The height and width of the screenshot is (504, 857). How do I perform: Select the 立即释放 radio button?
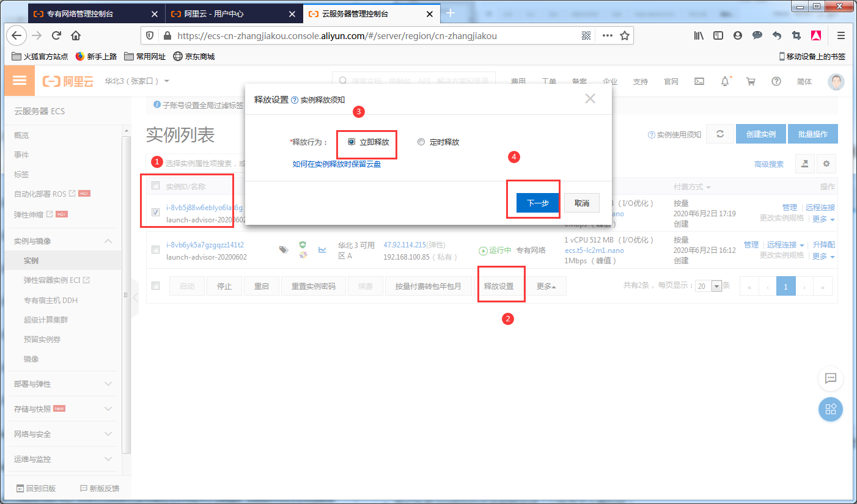click(x=351, y=142)
